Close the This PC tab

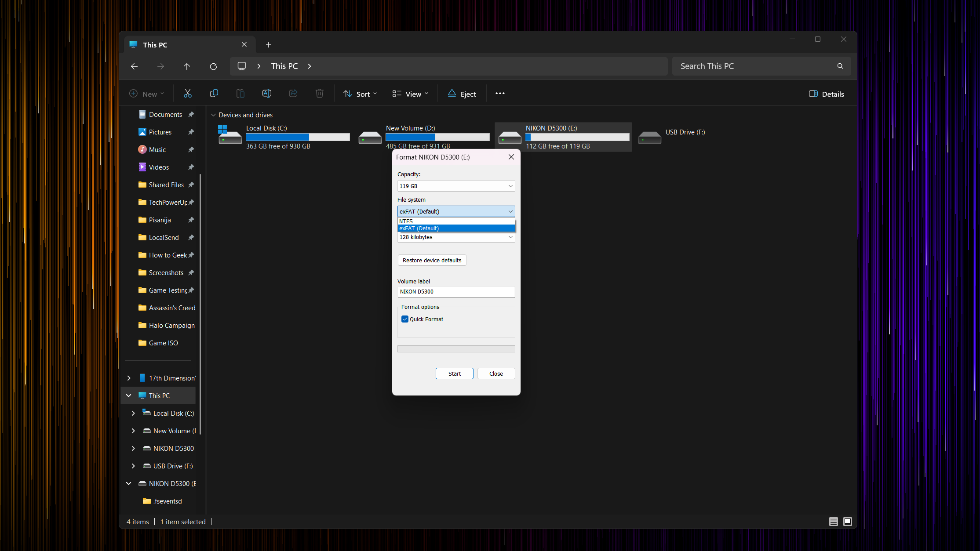(244, 45)
